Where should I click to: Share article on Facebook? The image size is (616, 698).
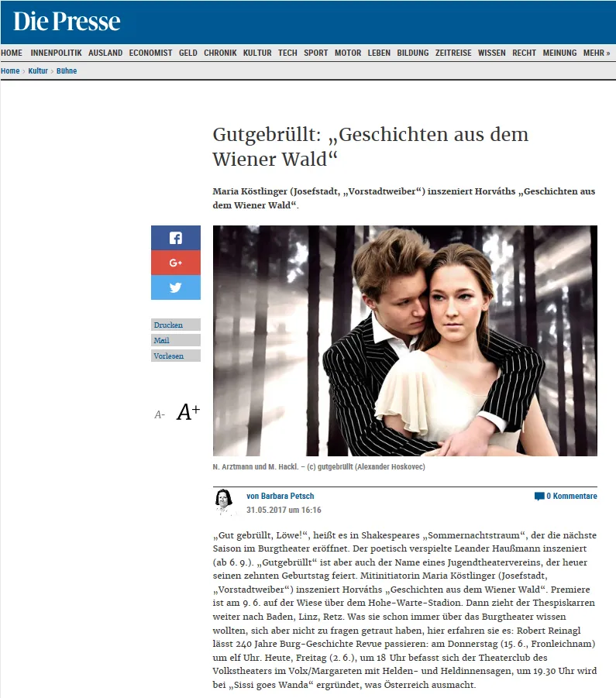pyautogui.click(x=176, y=238)
